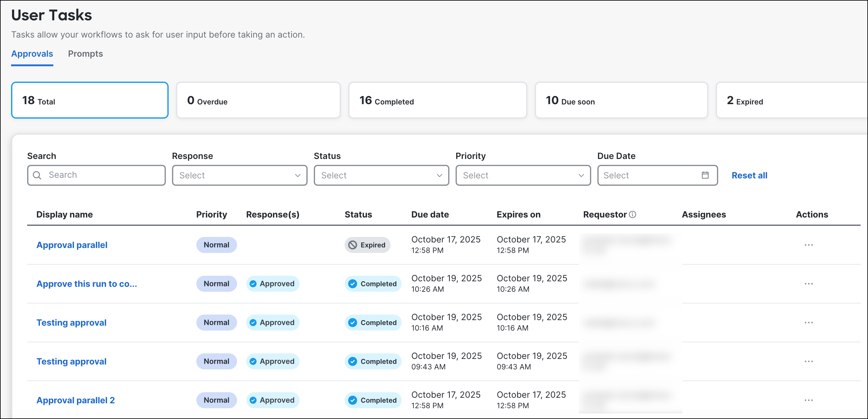Switch to the Prompts tab
Screen dimensions: 868x419
pos(85,54)
